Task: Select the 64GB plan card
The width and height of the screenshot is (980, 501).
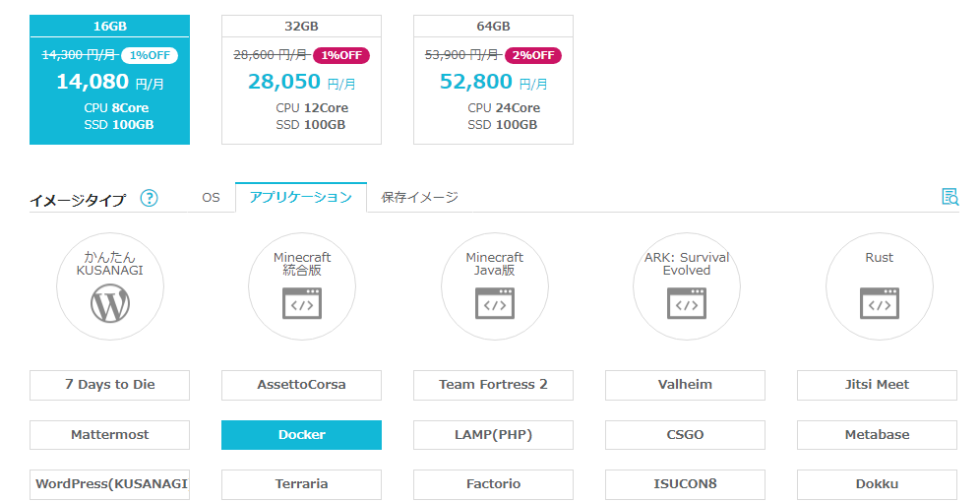Action: tap(493, 80)
